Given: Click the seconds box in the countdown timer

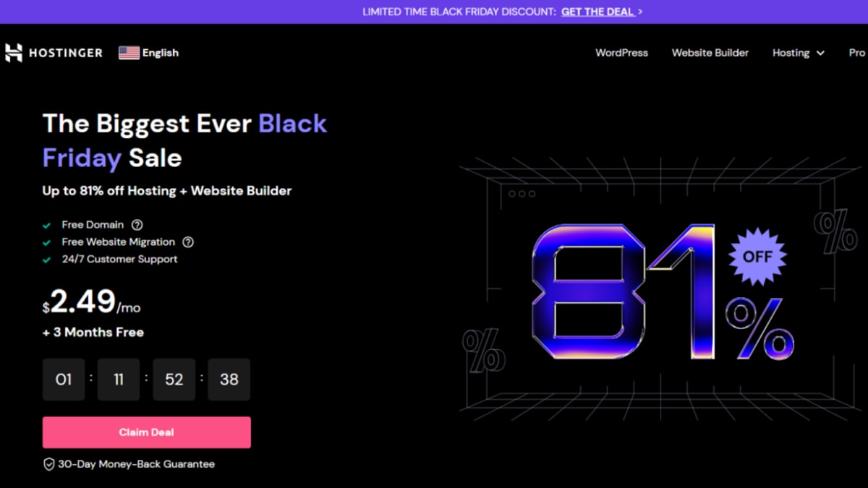Looking at the screenshot, I should pyautogui.click(x=229, y=379).
